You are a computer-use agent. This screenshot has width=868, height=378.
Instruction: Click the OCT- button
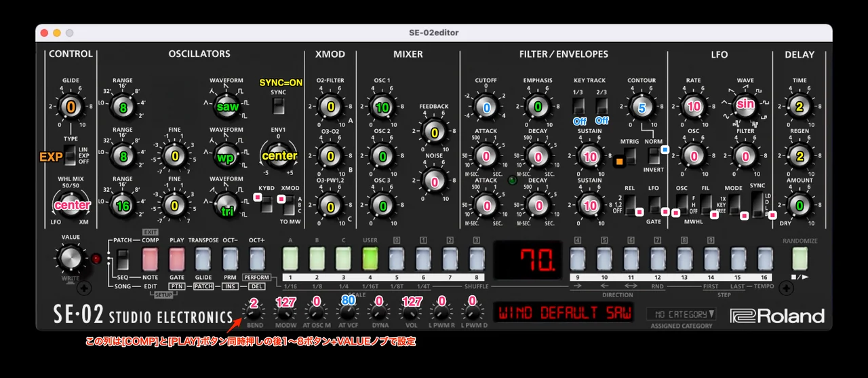pyautogui.click(x=231, y=259)
